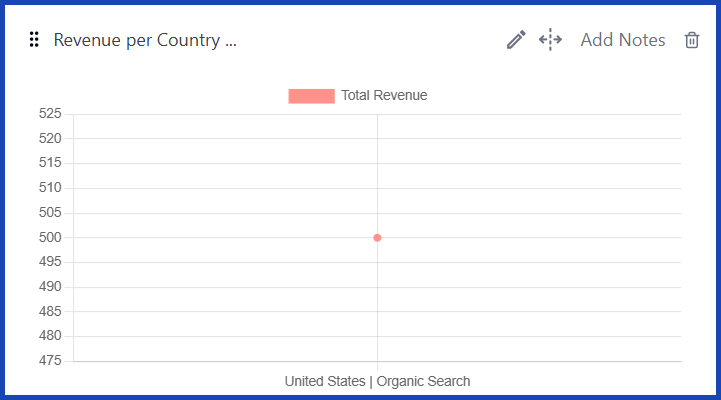Click the 525 y-axis value
Screen dimensions: 721x400
pyautogui.click(x=50, y=114)
